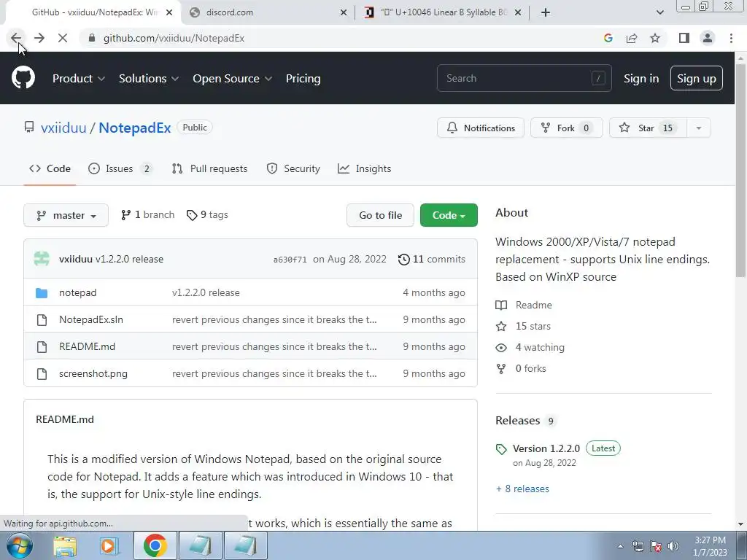Open the Issues tab

coord(120,168)
